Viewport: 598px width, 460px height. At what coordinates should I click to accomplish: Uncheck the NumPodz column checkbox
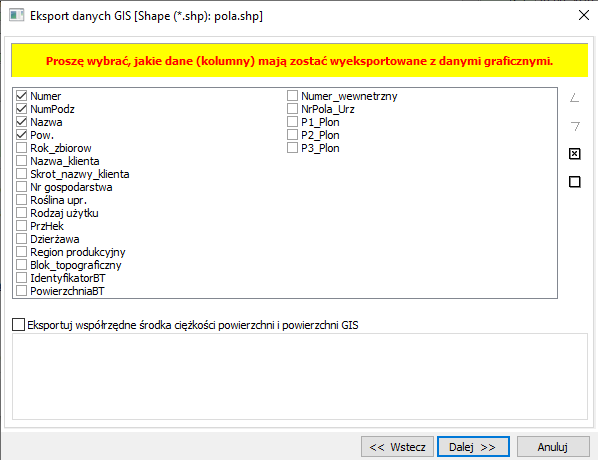(22, 109)
